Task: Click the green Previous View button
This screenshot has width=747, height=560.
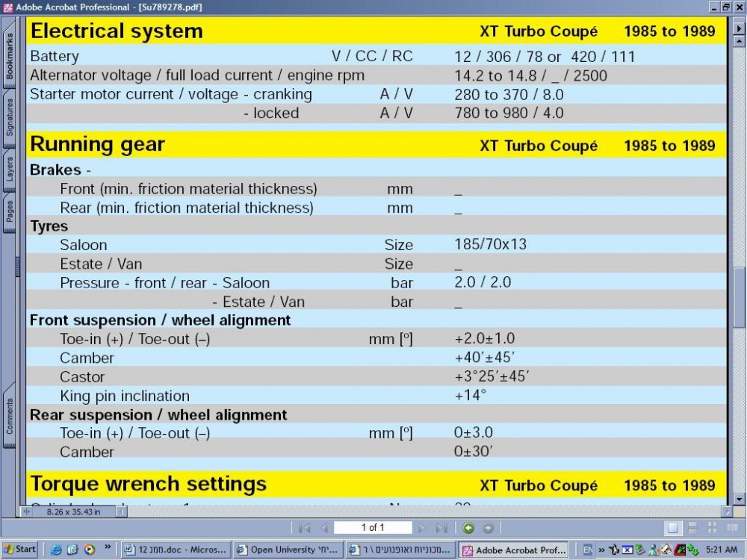Action: (x=469, y=528)
